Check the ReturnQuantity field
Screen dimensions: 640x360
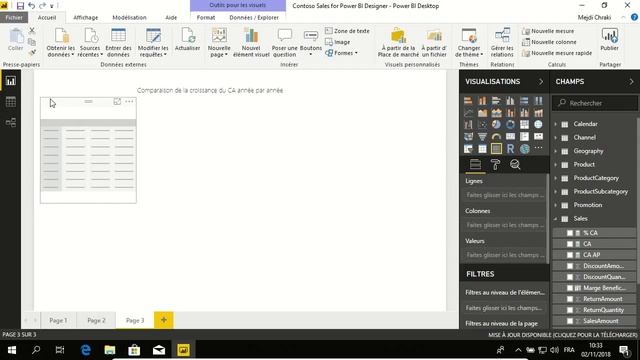pyautogui.click(x=570, y=310)
